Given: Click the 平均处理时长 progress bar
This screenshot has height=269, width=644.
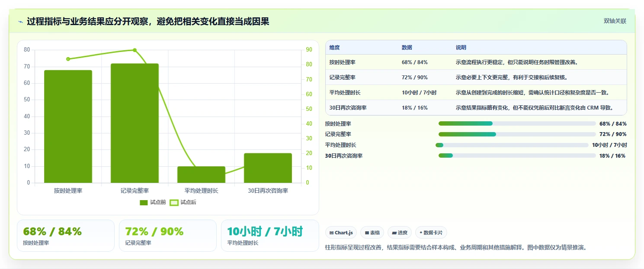Looking at the screenshot, I should pyautogui.click(x=512, y=145).
